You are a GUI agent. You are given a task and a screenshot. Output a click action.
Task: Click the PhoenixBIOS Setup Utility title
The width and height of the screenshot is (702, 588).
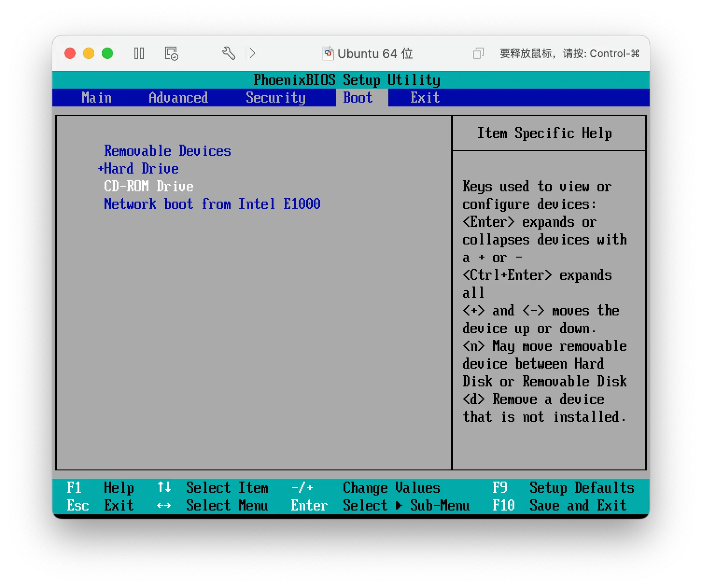click(x=347, y=80)
